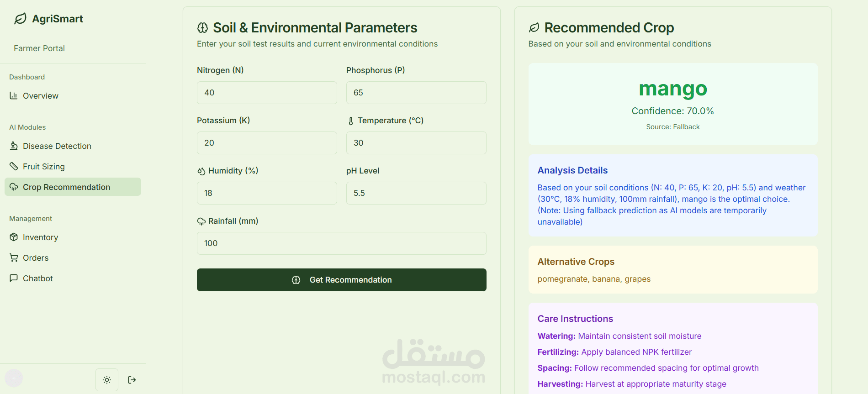Click the droplets icon by Humidity label
868x394 pixels.
201,171
